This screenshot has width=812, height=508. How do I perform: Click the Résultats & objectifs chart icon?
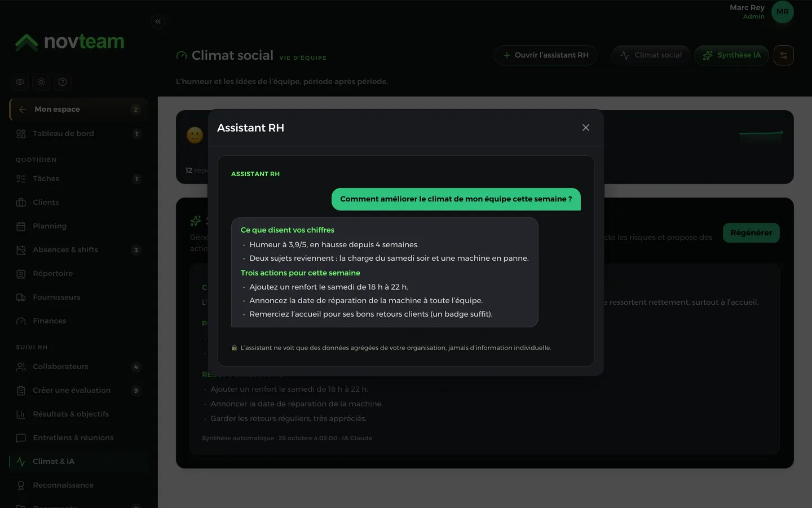click(x=21, y=414)
